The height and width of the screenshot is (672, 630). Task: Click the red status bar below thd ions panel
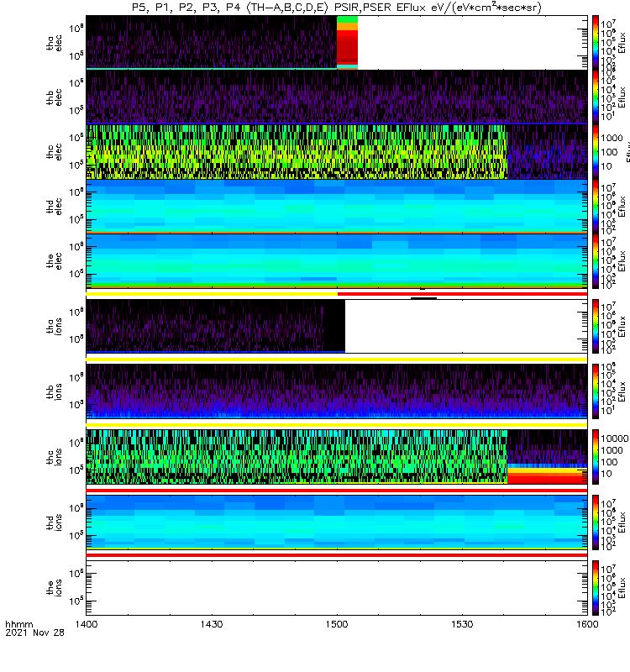337,555
